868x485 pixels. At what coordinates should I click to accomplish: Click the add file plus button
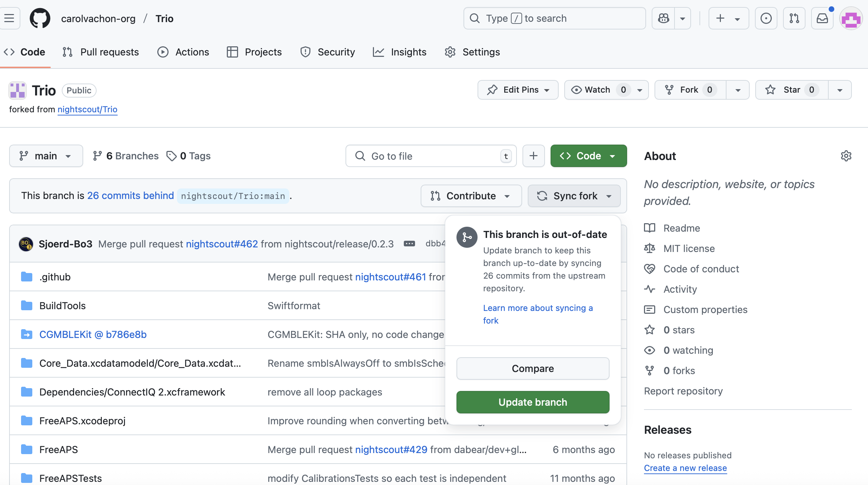click(x=534, y=156)
